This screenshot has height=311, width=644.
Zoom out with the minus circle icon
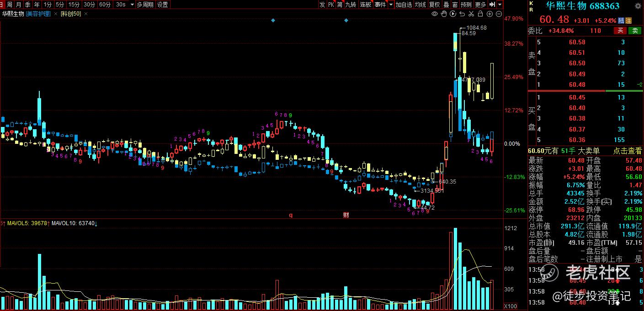point(499,14)
